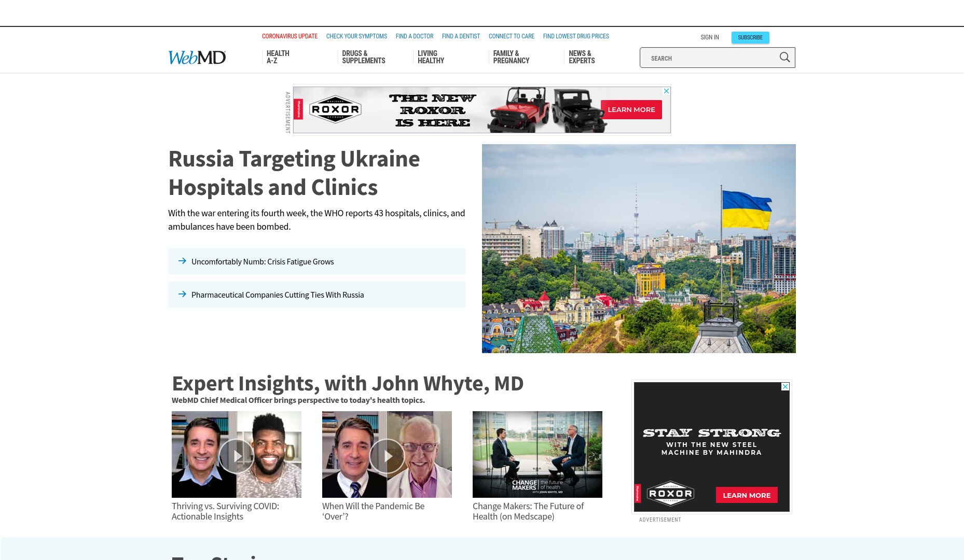Image resolution: width=964 pixels, height=560 pixels.
Task: Open the Living Healthy menu
Action: 431,57
